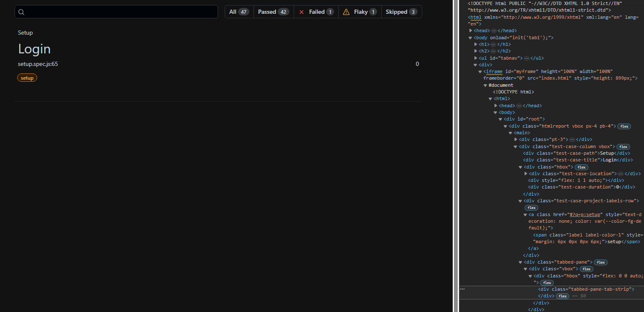Click the #q=p:setup href link in DOM tree
Screen dimensions: 644x312
pyautogui.click(x=584, y=214)
